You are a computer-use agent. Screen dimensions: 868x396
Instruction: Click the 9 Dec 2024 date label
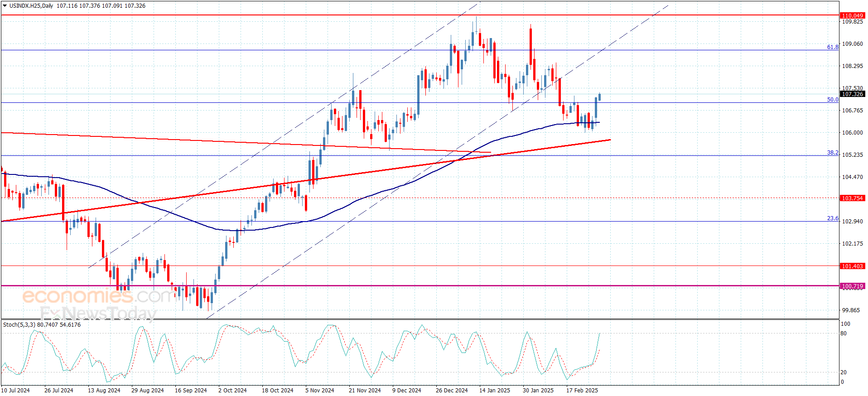(x=407, y=390)
